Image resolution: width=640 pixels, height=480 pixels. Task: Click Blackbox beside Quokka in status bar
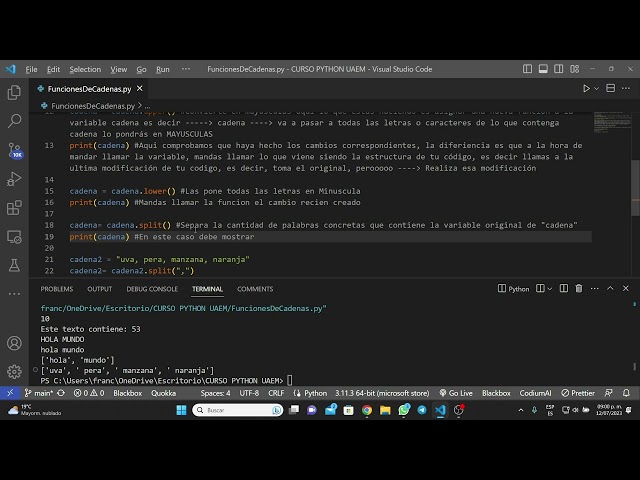point(128,393)
